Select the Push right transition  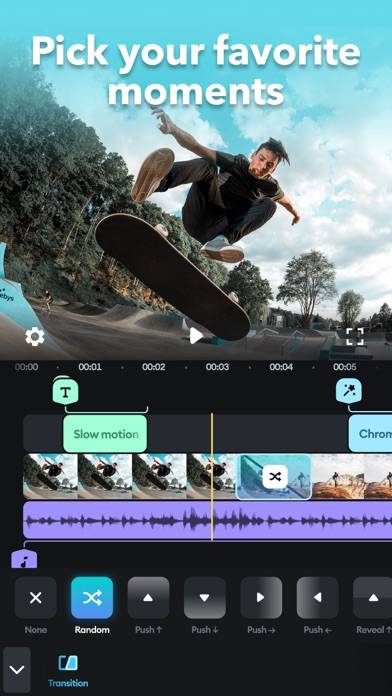[x=261, y=597]
